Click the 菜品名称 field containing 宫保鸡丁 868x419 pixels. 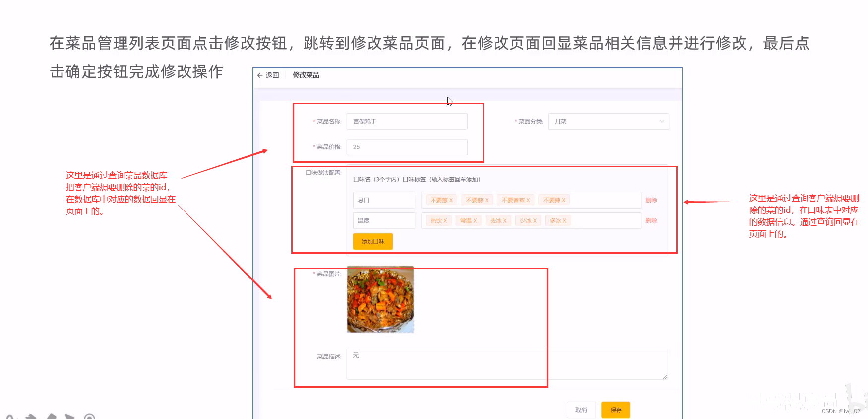(407, 121)
